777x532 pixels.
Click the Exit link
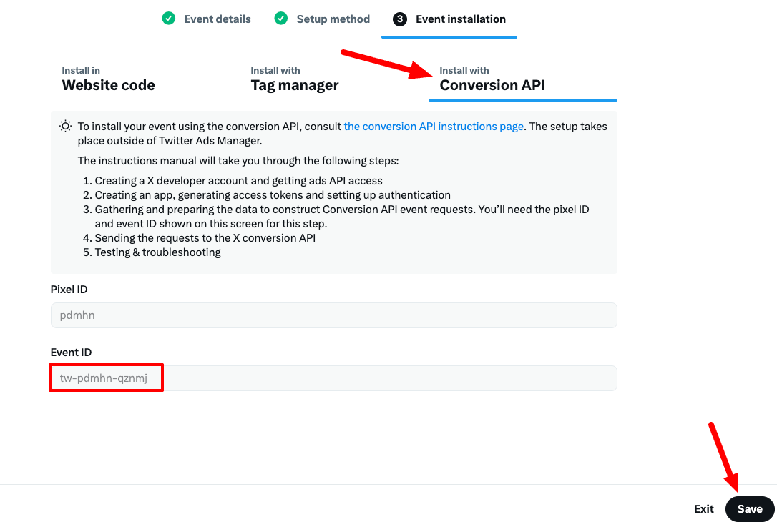(703, 508)
